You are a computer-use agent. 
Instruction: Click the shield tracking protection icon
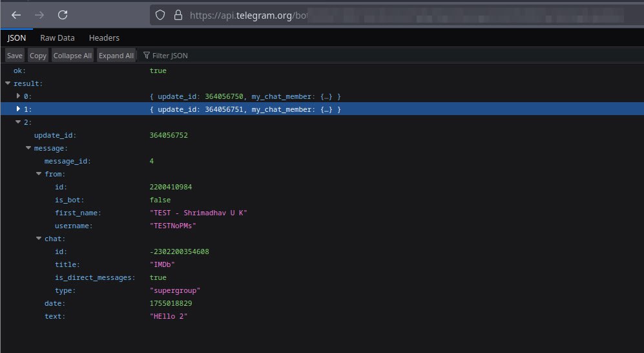point(161,15)
